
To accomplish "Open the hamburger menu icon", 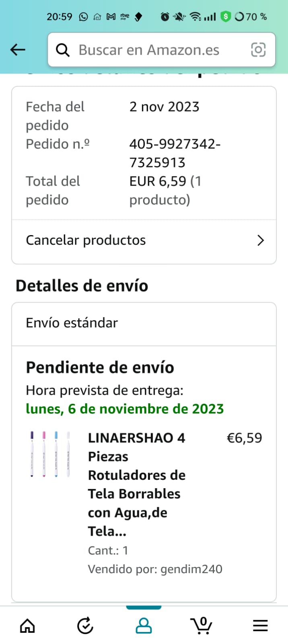I will click(260, 625).
